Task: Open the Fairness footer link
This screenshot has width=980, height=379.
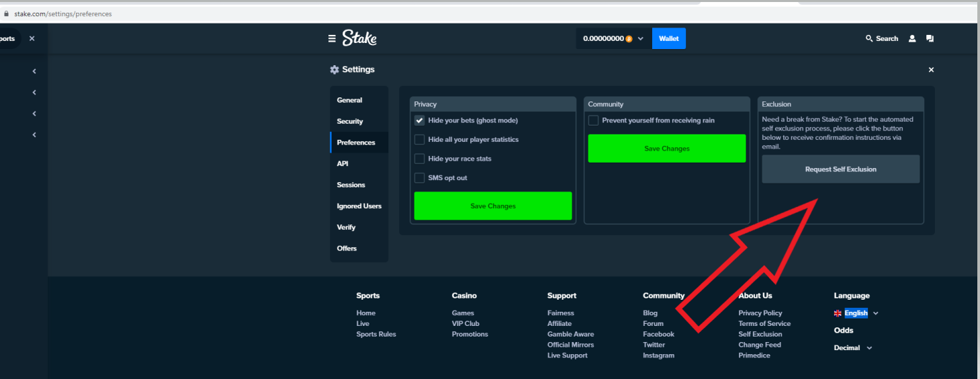Action: coord(561,313)
